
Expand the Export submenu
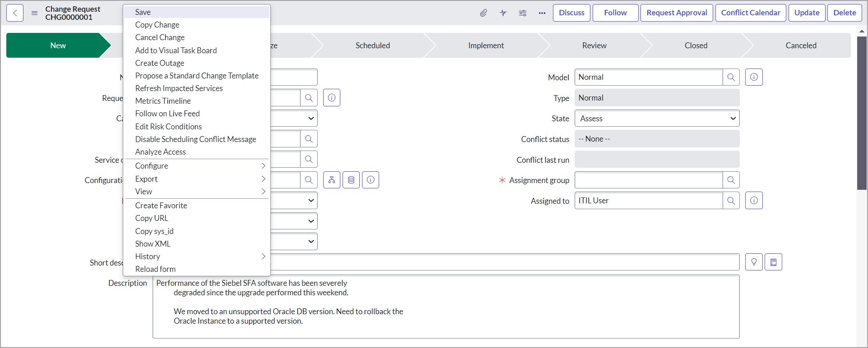(x=197, y=179)
